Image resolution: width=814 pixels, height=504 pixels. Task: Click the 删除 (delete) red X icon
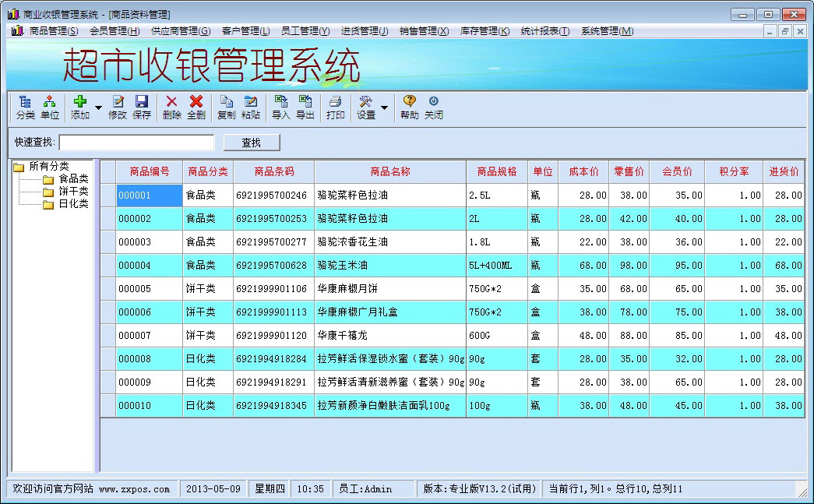(x=172, y=107)
